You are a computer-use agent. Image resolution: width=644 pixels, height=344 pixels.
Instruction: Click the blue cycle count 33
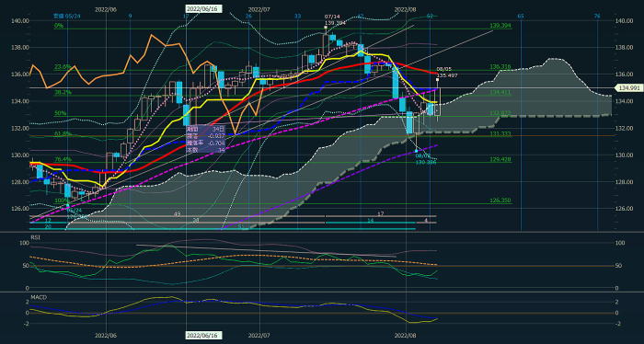(297, 16)
